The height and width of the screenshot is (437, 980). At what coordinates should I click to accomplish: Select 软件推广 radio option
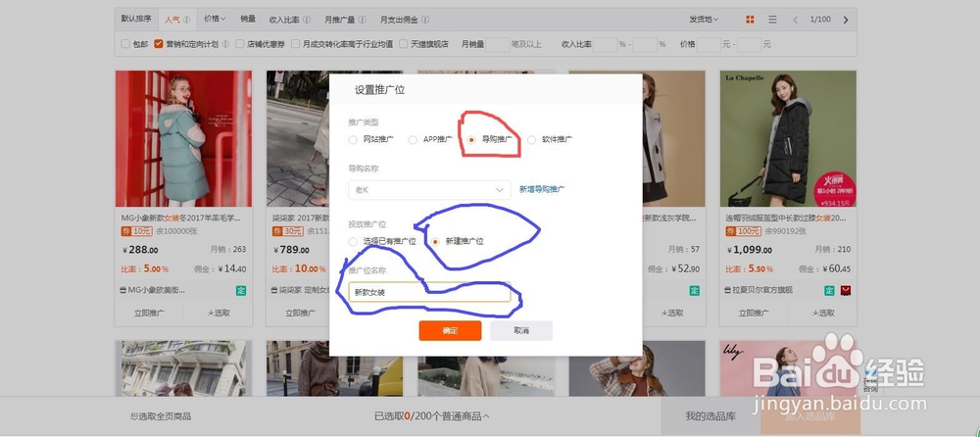coord(531,139)
